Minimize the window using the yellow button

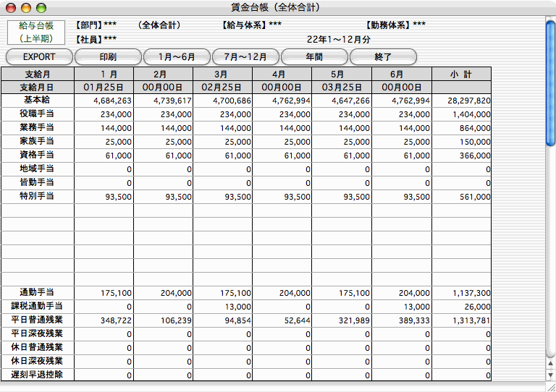pos(25,8)
